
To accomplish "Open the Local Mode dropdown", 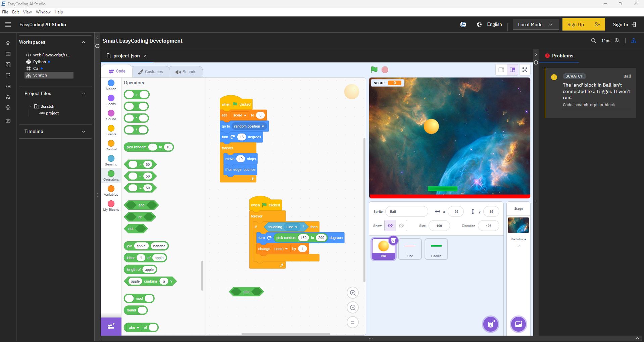I will tap(535, 25).
